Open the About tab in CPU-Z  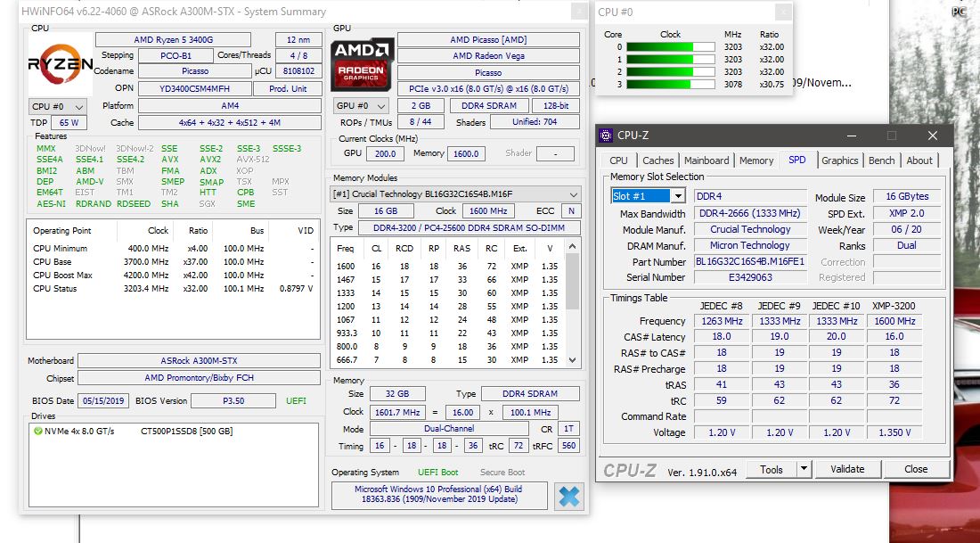[919, 160]
